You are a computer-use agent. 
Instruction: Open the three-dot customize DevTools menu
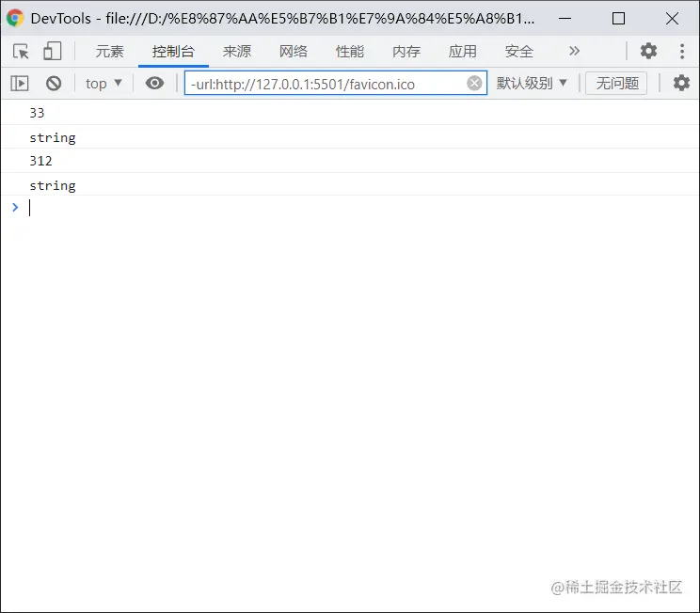[x=682, y=51]
